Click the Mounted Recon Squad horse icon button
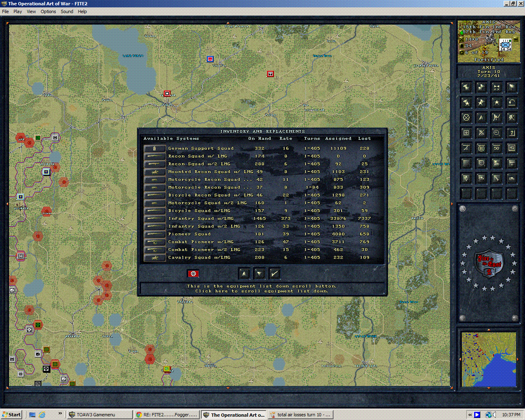This screenshot has width=525, height=420. coord(155,172)
